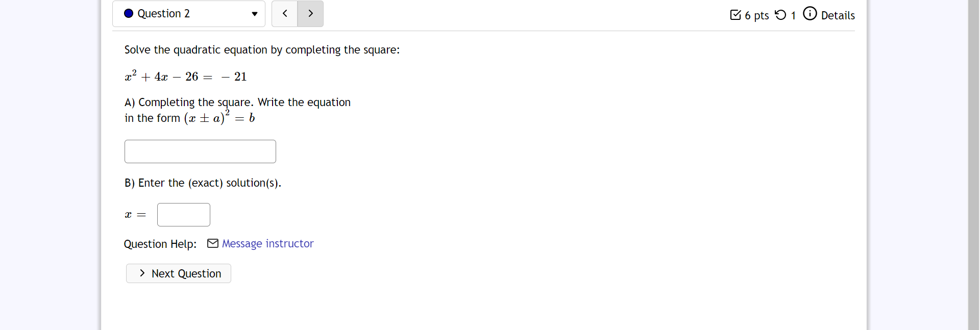
Task: Click the checkbox score icon beside 6 pts
Action: click(736, 15)
